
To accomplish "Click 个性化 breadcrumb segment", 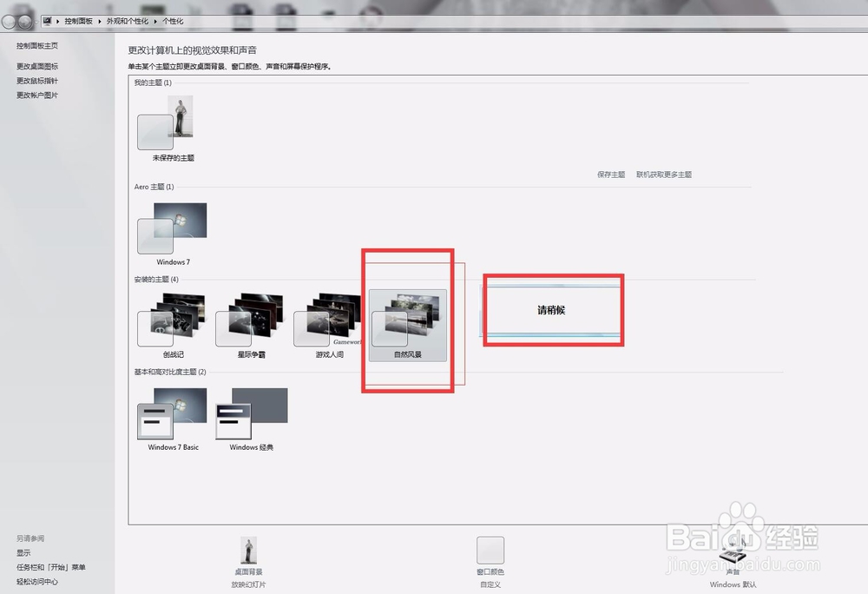I will coord(173,21).
